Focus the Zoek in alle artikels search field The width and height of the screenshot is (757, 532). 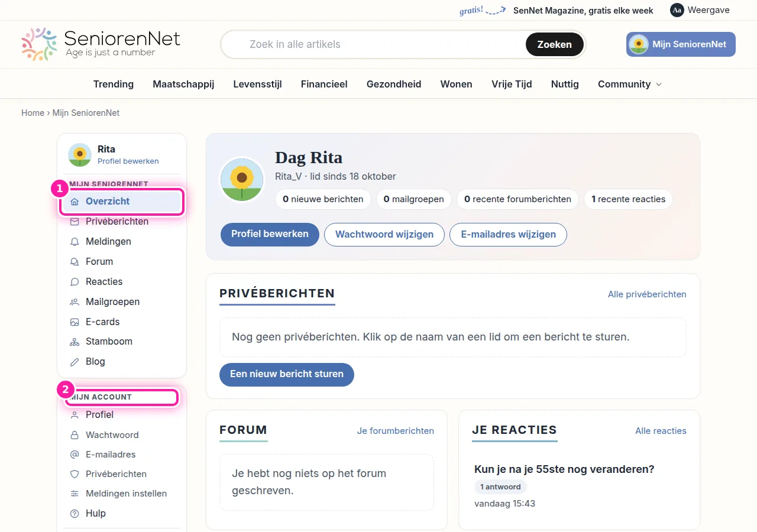[x=378, y=44]
